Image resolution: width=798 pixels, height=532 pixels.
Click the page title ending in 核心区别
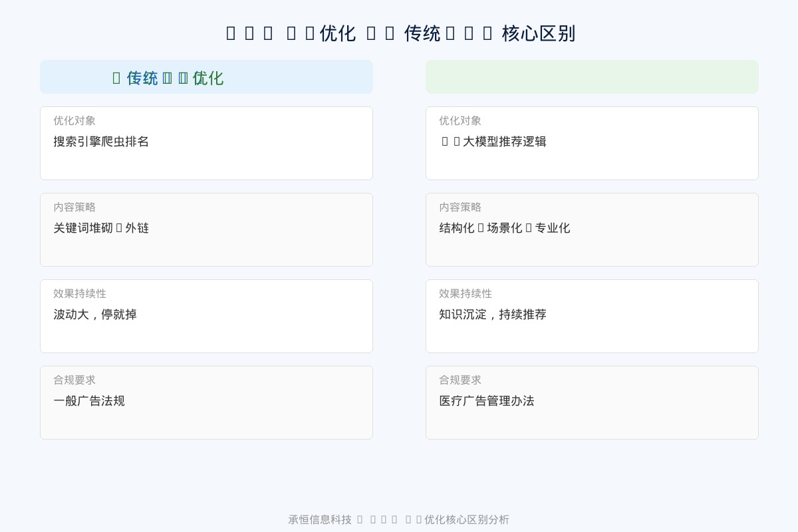(400, 33)
